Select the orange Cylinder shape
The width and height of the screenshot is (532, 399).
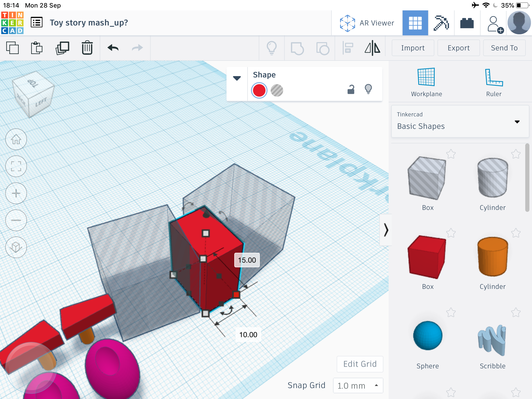coord(493,257)
